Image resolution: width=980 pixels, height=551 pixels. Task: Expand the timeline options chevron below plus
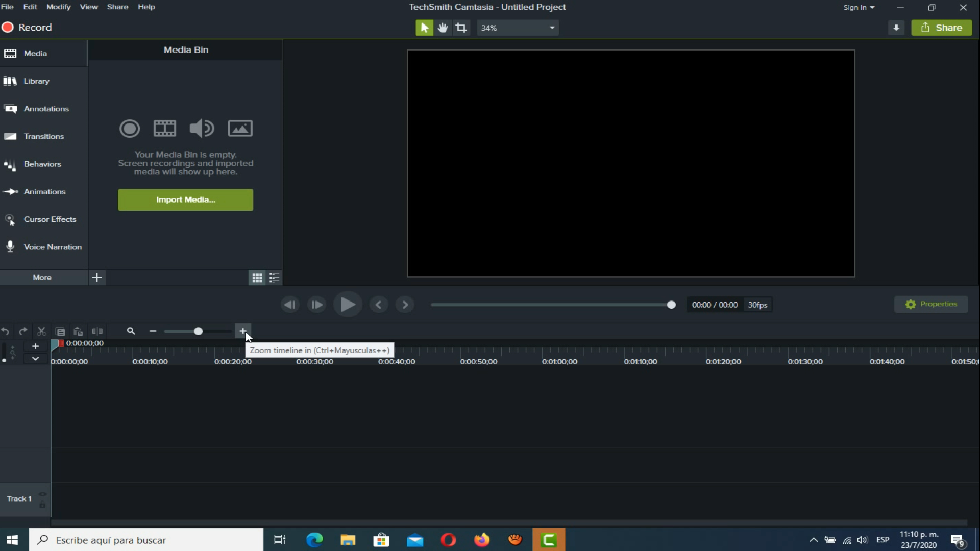[x=35, y=358]
